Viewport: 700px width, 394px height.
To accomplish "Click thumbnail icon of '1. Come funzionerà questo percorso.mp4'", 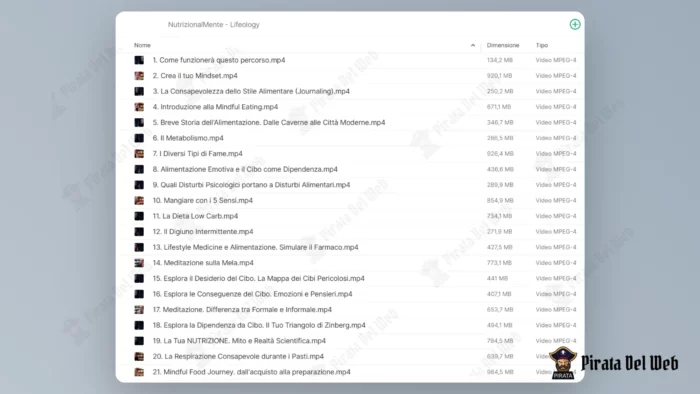I will pos(139,60).
